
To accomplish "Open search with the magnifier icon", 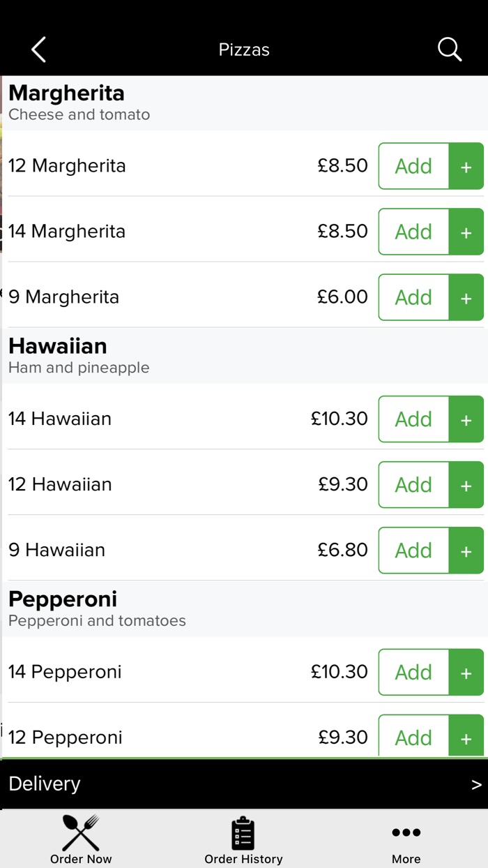I will 450,49.
